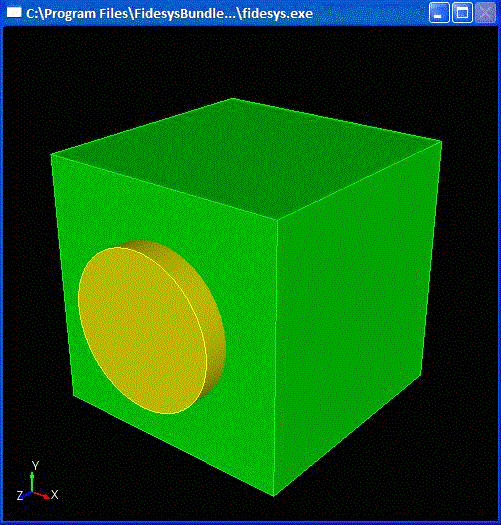Maximize the fidesys.exe window
501x525 pixels.
coord(462,13)
